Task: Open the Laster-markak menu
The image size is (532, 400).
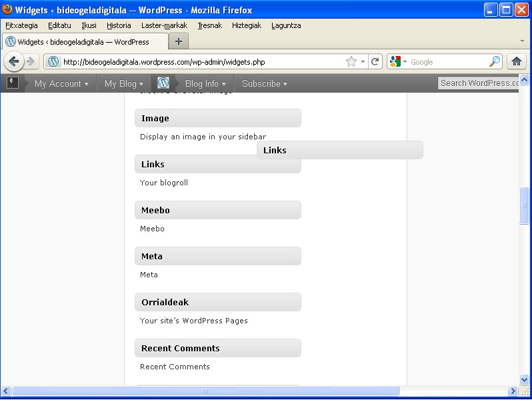Action: point(164,25)
